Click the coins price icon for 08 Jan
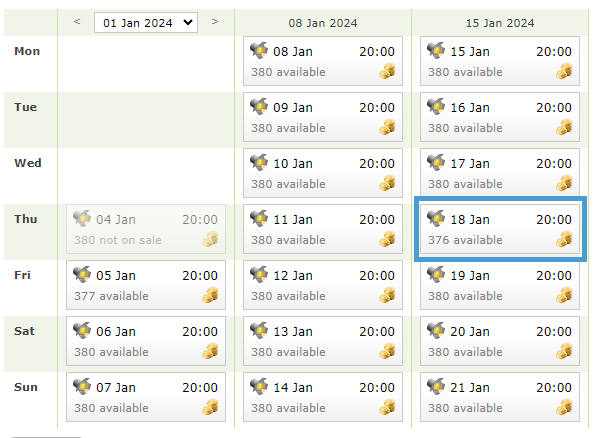This screenshot has width=598, height=438. [x=387, y=71]
